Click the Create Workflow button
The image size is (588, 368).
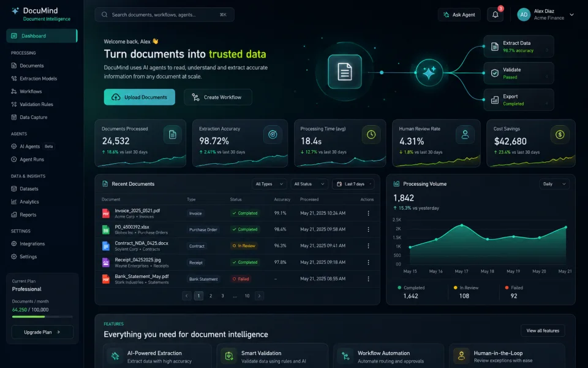pos(218,98)
